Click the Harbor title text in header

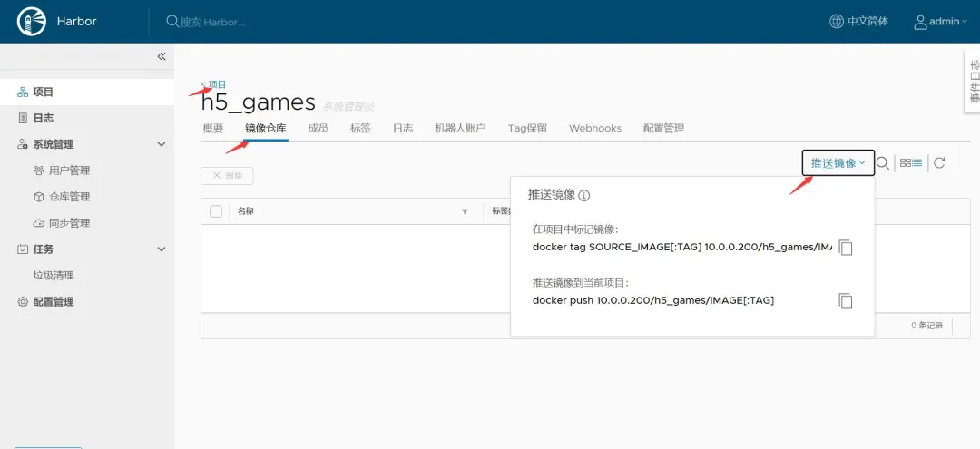76,21
